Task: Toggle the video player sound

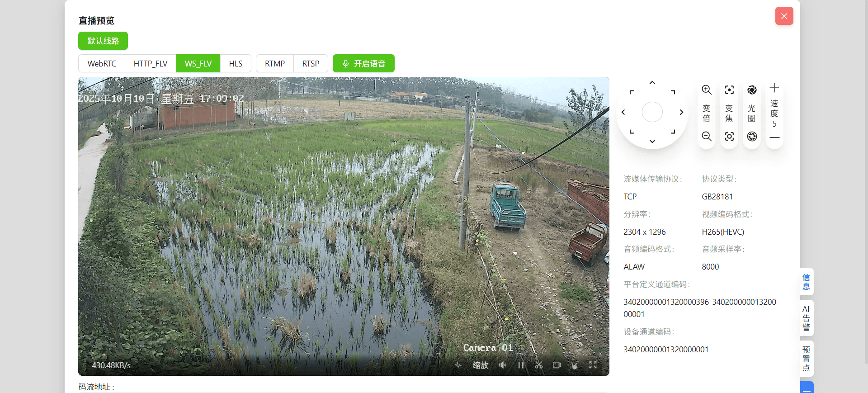Action: [503, 365]
